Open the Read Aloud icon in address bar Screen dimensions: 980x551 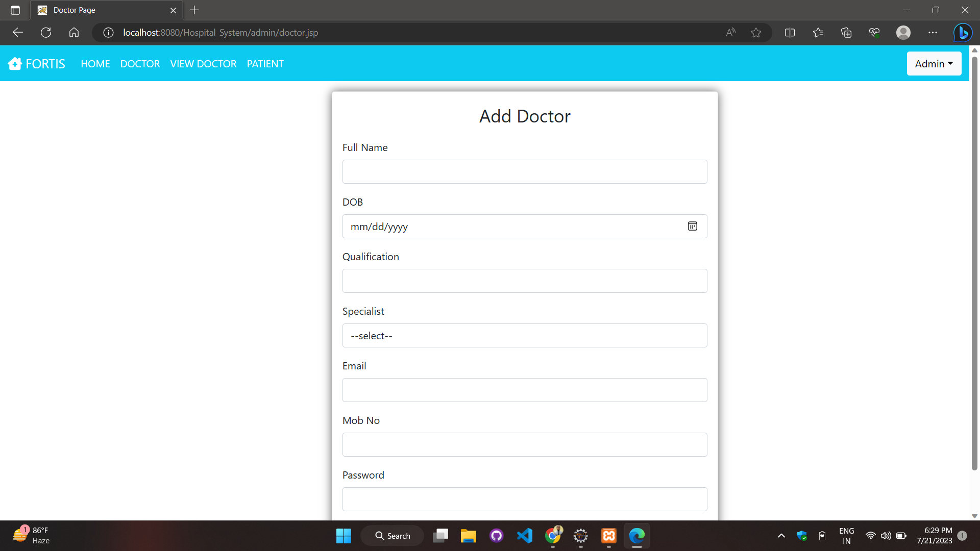(730, 32)
